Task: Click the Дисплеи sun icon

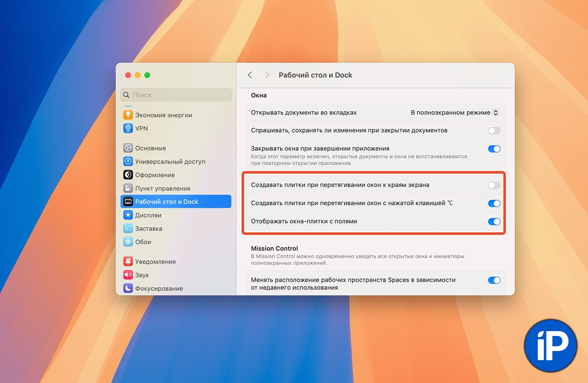Action: tap(128, 215)
